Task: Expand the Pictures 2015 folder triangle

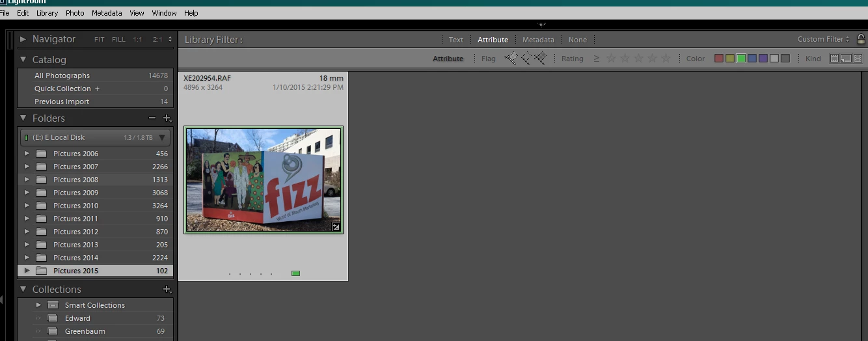Action: click(x=27, y=271)
